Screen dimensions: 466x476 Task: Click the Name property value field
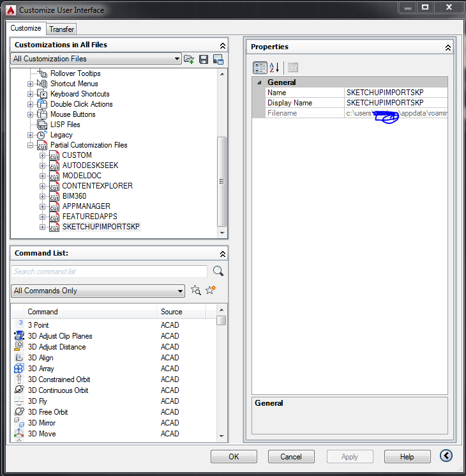click(396, 93)
